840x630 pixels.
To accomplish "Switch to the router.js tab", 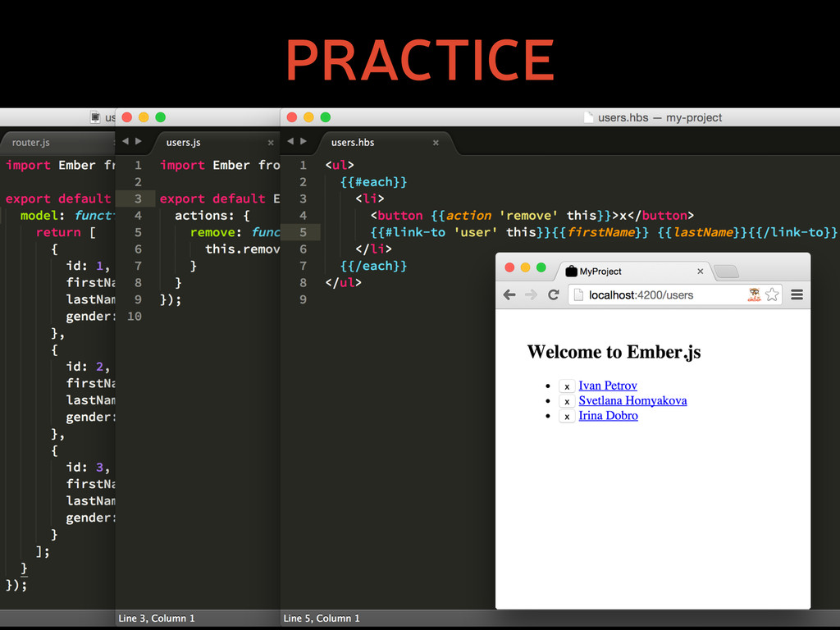I will tap(30, 143).
